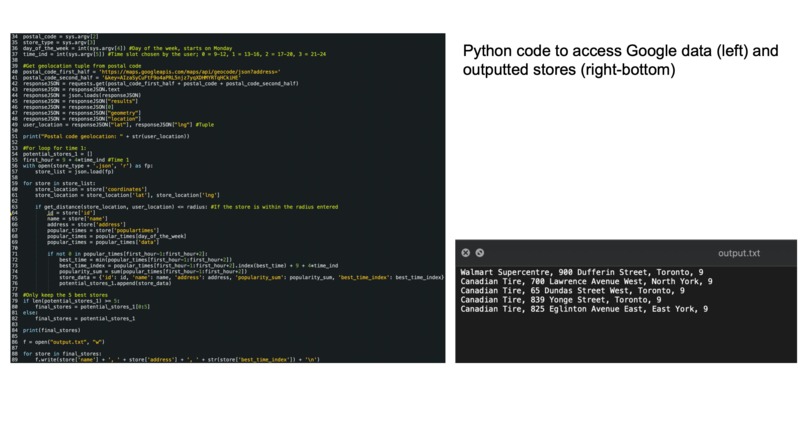Click the best_time = min(popular_times...) line

pyautogui.click(x=145, y=260)
